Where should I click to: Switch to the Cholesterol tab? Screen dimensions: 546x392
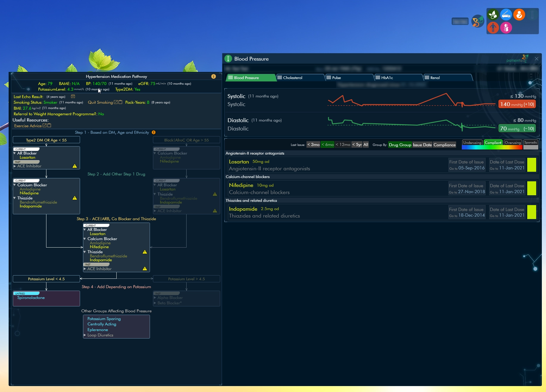click(292, 78)
